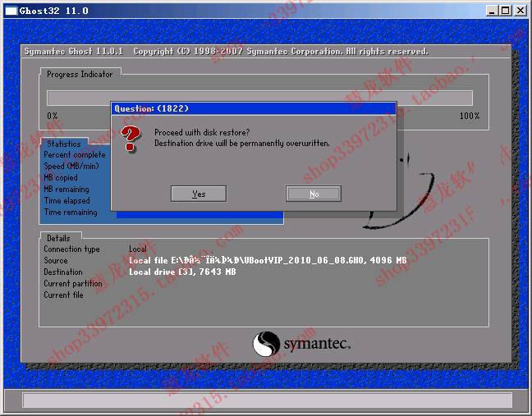Viewport: 532px width, 416px height.
Task: Minimize the Ghost32 window
Action: coord(490,11)
